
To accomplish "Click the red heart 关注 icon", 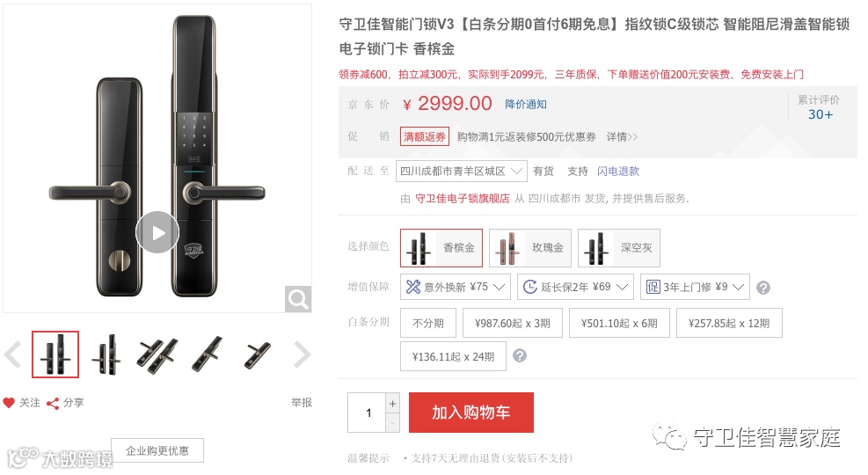I will [x=9, y=403].
